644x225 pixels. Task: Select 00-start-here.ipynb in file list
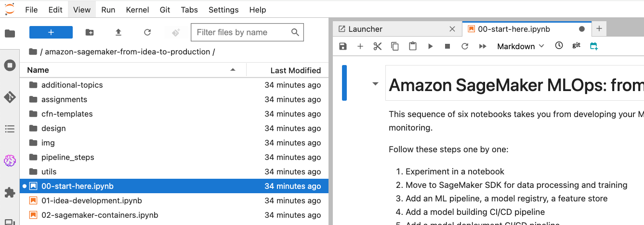click(174, 186)
